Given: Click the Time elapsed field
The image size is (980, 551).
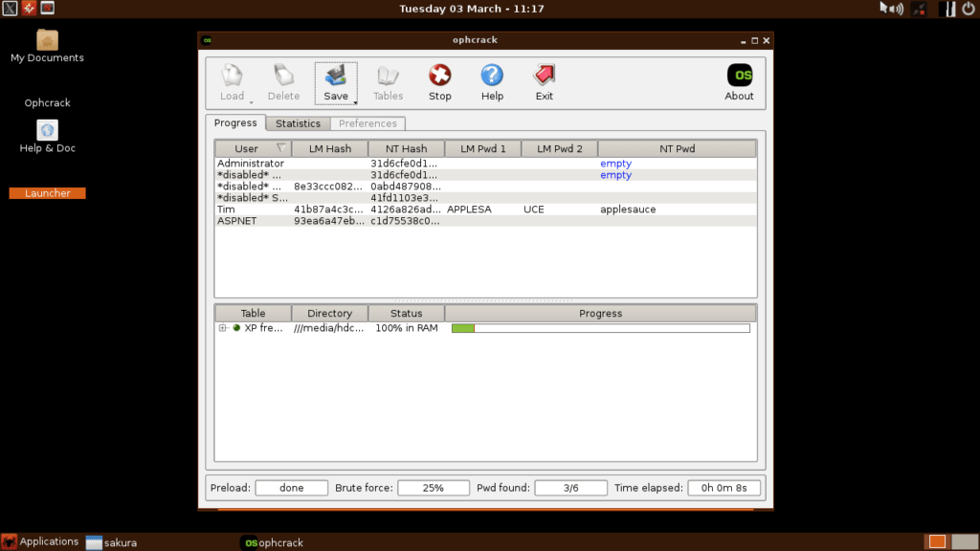Looking at the screenshot, I should pos(724,488).
